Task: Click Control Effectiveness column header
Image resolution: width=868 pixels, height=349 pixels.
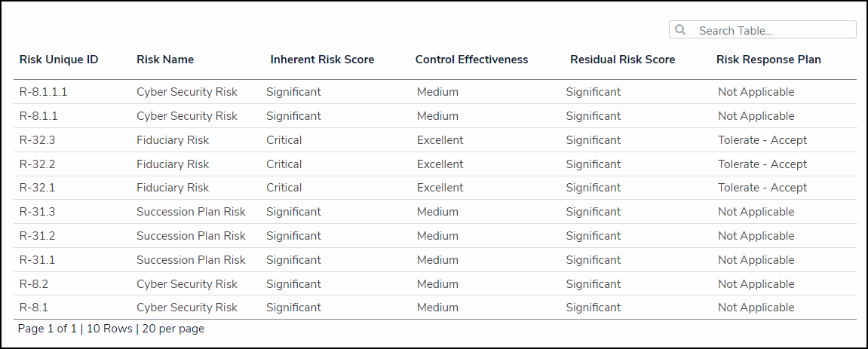Action: click(x=471, y=60)
